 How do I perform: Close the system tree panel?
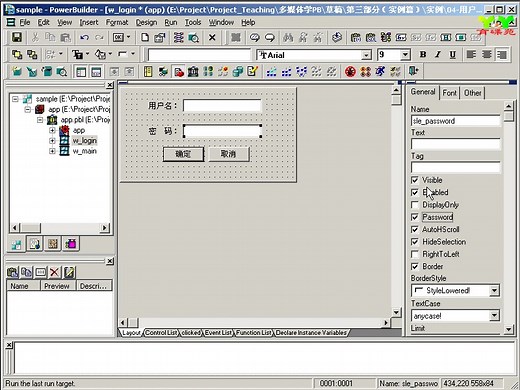click(109, 85)
